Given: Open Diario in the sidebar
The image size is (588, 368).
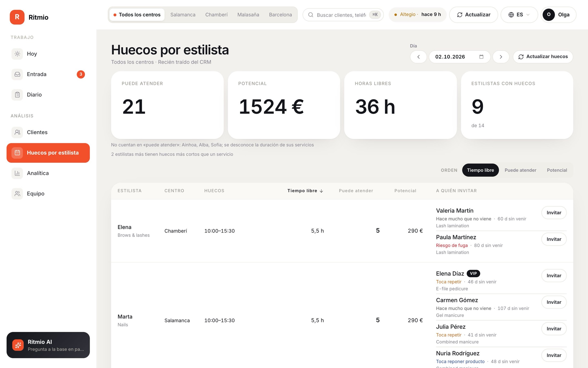Looking at the screenshot, I should coord(48,95).
